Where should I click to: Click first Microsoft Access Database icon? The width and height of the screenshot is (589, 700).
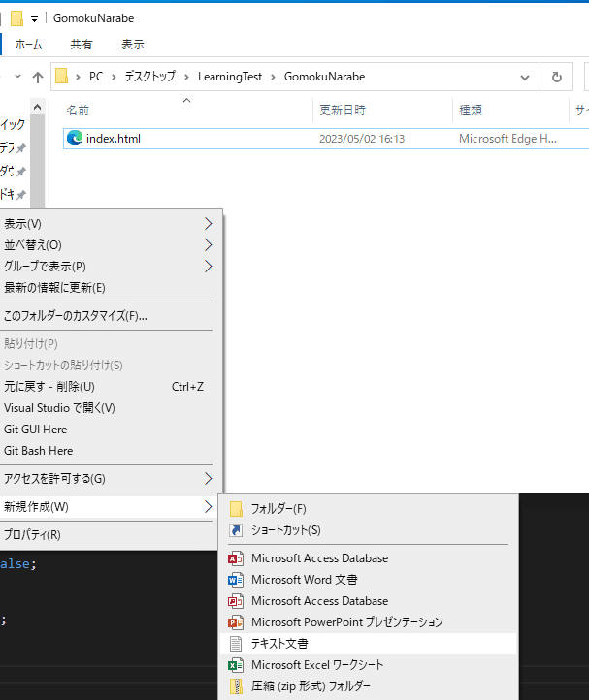[x=236, y=558]
